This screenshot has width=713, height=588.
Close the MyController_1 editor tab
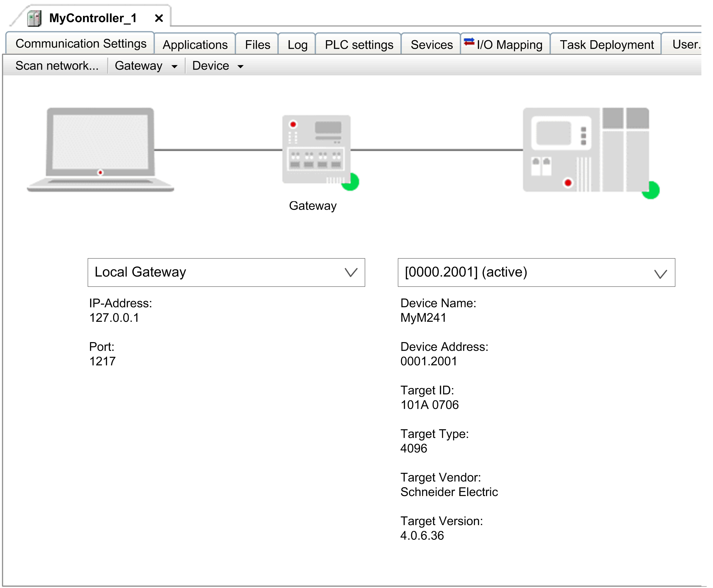tap(159, 18)
